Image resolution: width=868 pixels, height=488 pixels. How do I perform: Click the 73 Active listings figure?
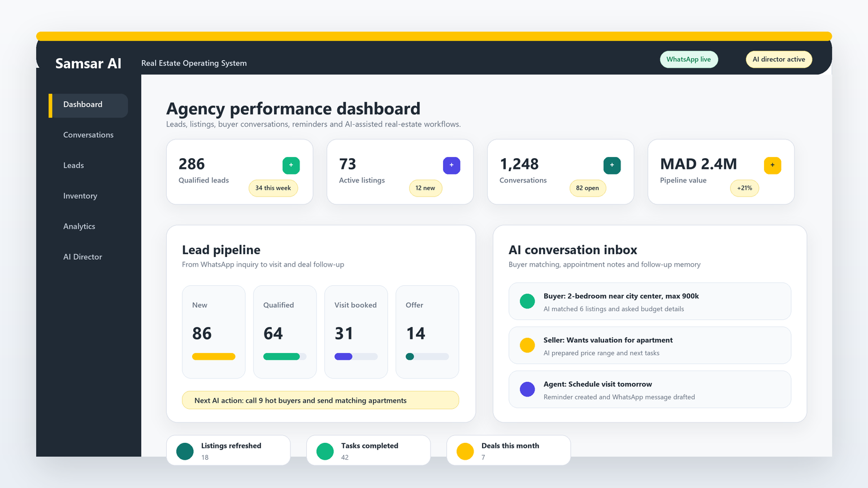[348, 164]
